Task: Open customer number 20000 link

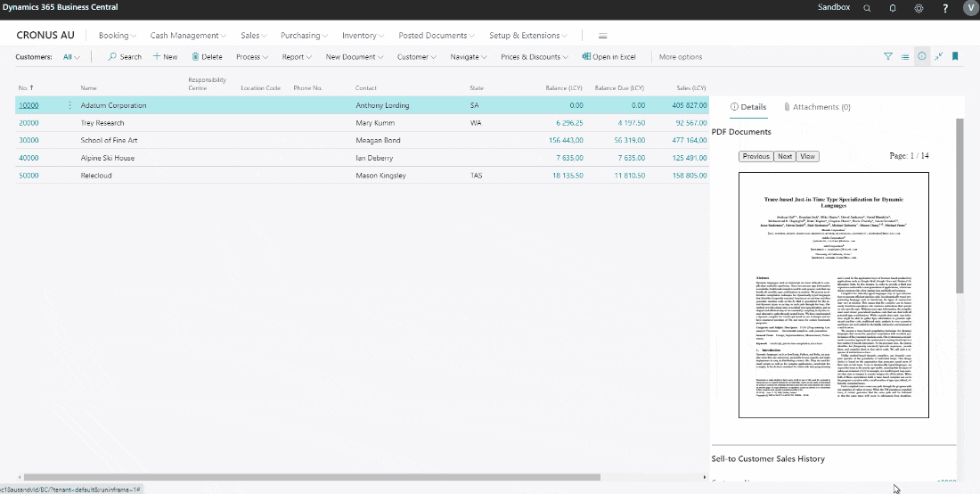Action: coord(29,123)
